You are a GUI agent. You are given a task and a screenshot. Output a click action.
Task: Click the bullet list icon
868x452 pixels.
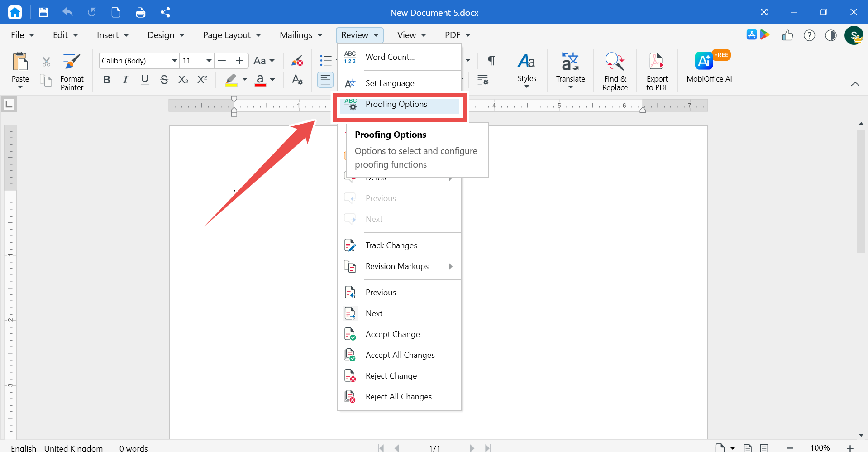tap(325, 61)
